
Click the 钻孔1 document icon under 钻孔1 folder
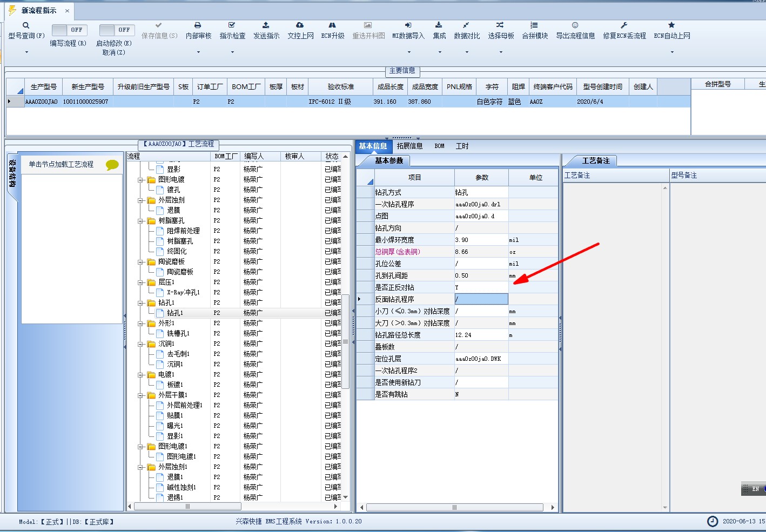pos(160,313)
